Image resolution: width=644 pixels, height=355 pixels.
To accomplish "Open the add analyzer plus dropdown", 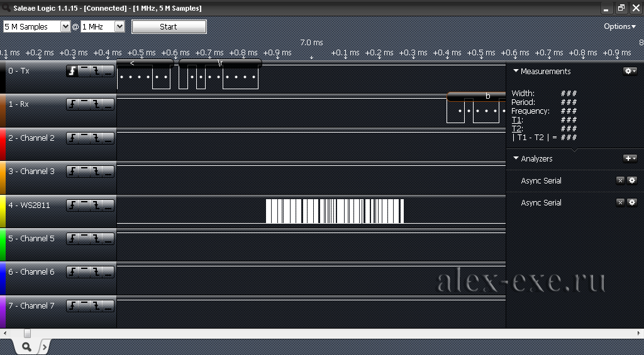I will click(630, 158).
